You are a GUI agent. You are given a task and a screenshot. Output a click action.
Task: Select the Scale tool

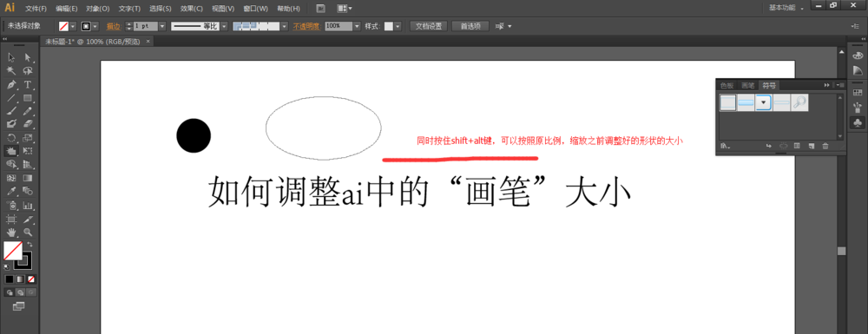pos(28,138)
